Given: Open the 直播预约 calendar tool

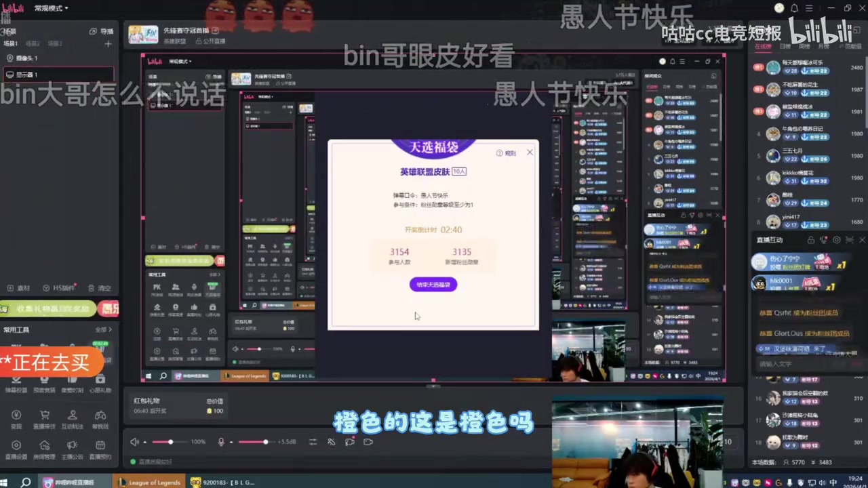Looking at the screenshot, I should click(100, 448).
